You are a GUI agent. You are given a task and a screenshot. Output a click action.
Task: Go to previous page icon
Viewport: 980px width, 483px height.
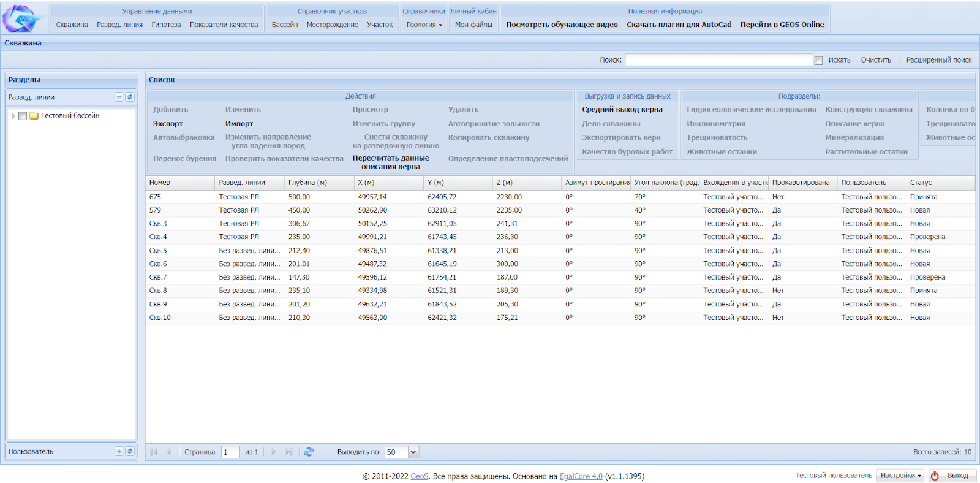(x=168, y=452)
